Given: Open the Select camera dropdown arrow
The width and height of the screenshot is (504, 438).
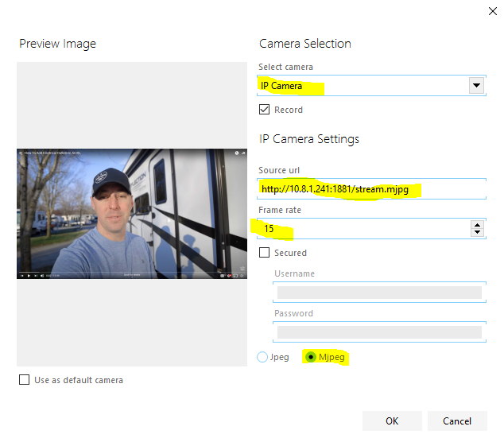Looking at the screenshot, I should tap(476, 86).
